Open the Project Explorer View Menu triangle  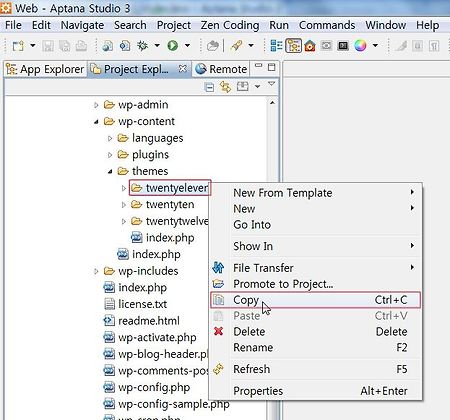272,83
